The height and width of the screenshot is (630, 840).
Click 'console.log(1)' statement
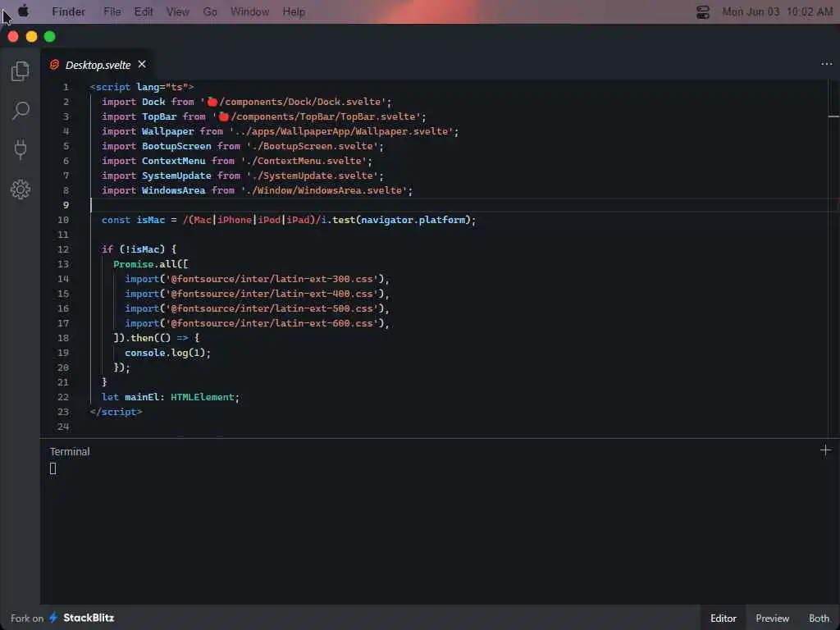[167, 353]
